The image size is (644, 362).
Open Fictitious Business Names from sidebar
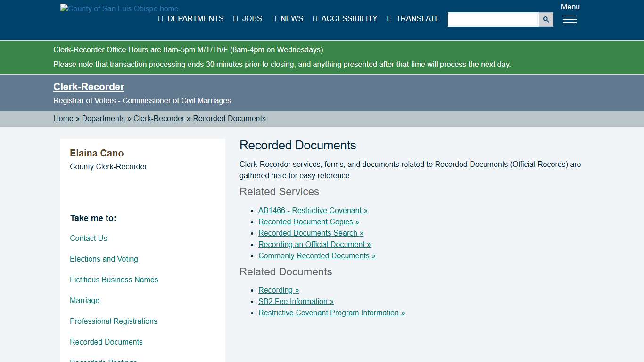pos(114,280)
